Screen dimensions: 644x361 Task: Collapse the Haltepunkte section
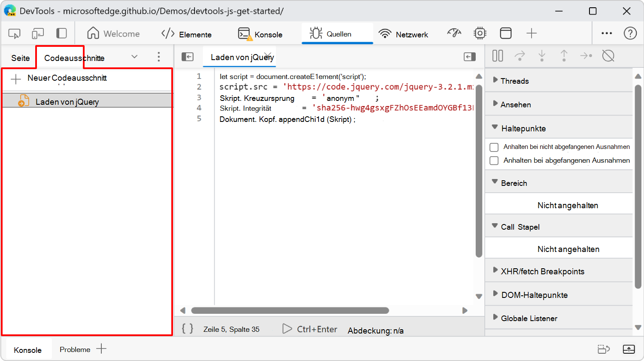click(495, 128)
